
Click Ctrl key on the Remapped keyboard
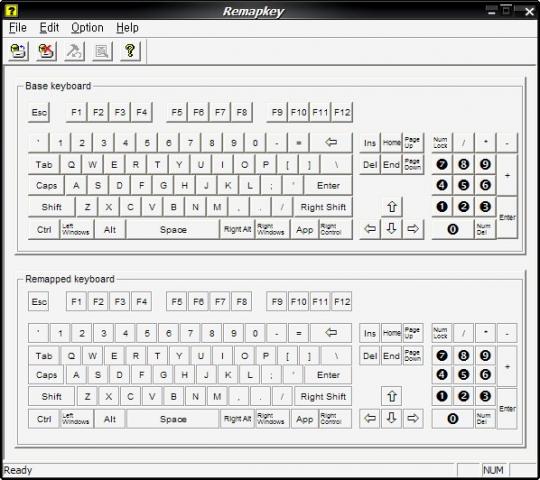pyautogui.click(x=44, y=419)
